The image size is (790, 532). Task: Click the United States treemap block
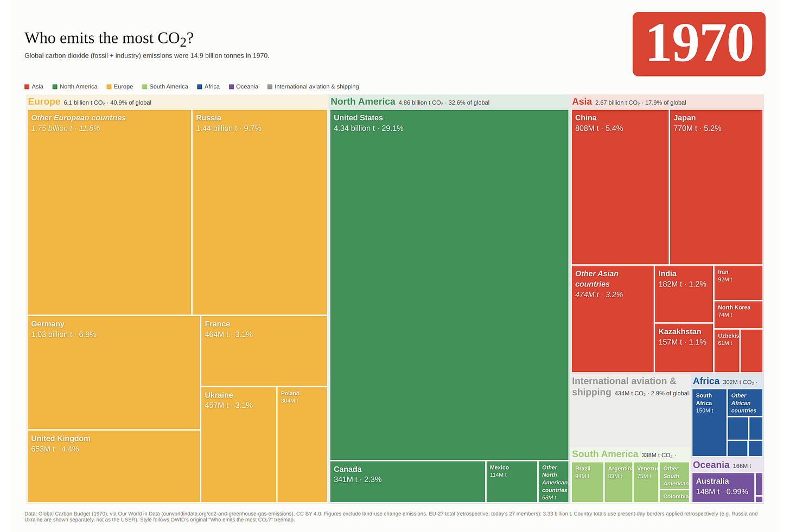coord(449,285)
